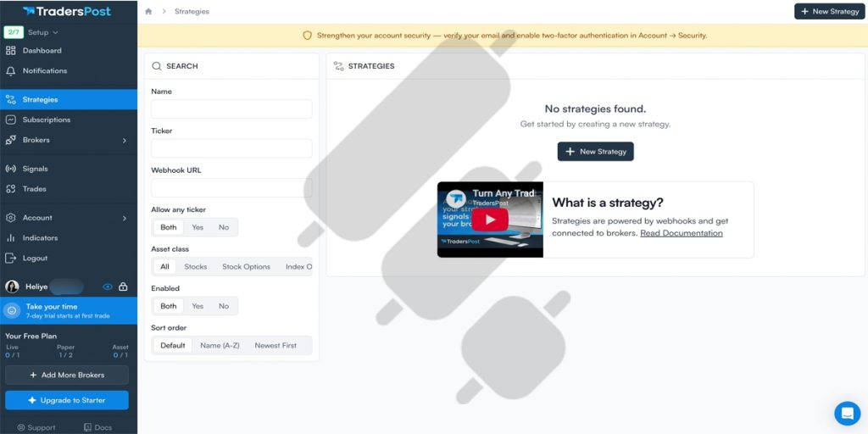Click Upgrade to Starter button
This screenshot has height=434, width=868.
point(67,400)
